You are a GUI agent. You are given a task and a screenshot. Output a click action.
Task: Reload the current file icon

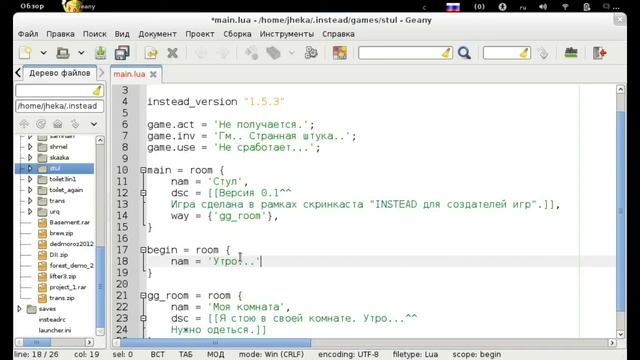coord(151,53)
